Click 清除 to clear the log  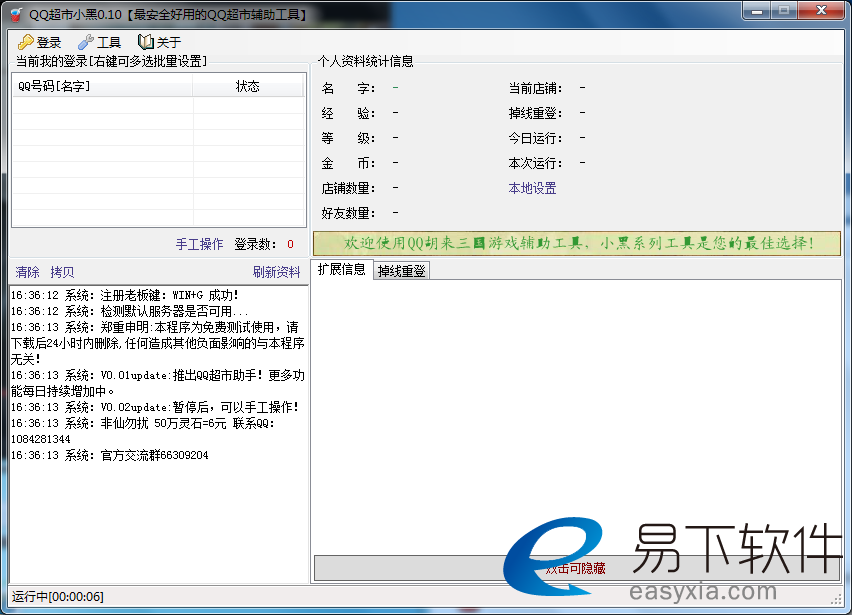pyautogui.click(x=27, y=272)
